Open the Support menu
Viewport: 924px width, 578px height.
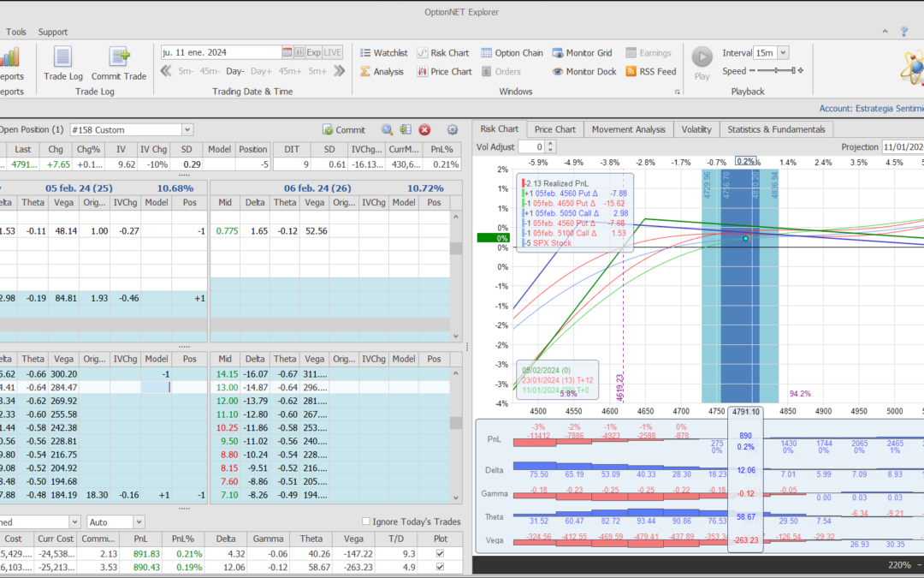click(52, 32)
